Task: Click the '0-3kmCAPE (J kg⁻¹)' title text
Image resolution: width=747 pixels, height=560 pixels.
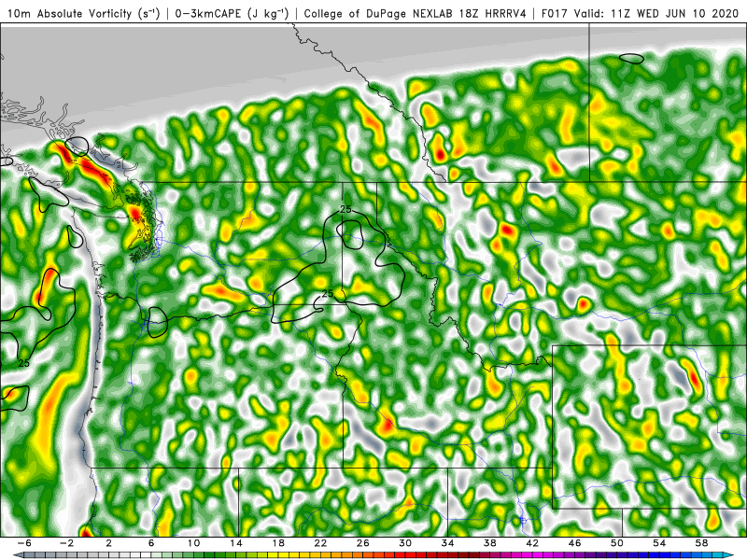Action: click(x=232, y=13)
